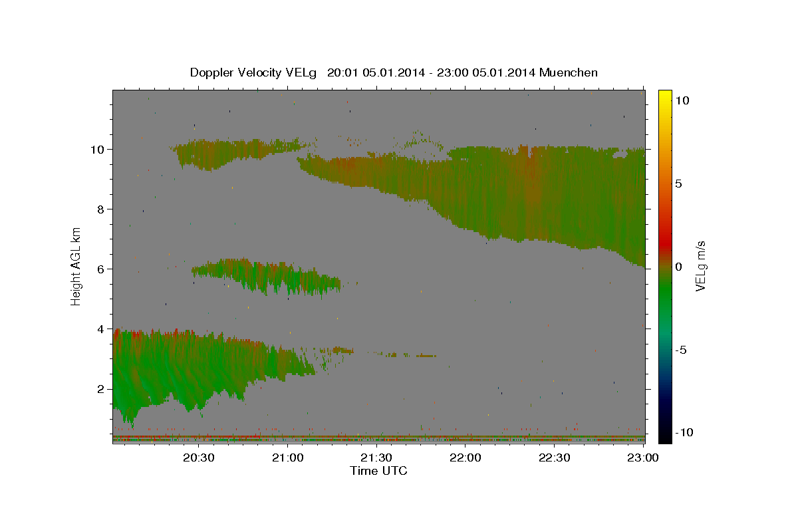
Task: Click the 22:30 time tick label
Action: tap(554, 458)
